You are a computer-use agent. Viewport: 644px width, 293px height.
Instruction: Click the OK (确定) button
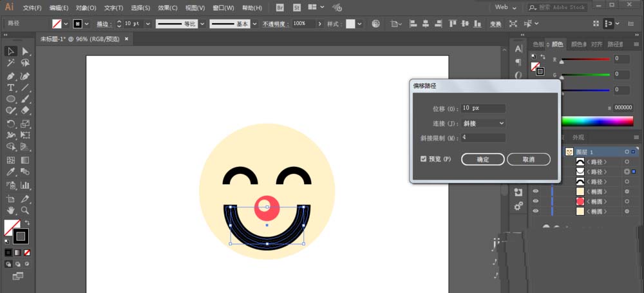point(482,159)
